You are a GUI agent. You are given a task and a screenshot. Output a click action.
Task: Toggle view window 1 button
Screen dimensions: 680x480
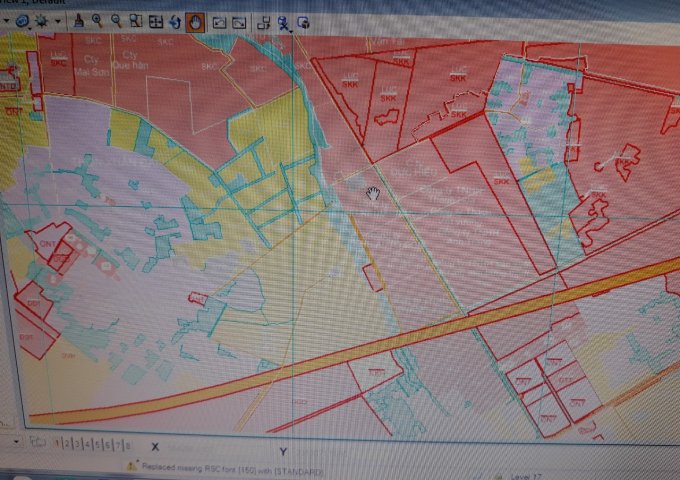(x=56, y=443)
